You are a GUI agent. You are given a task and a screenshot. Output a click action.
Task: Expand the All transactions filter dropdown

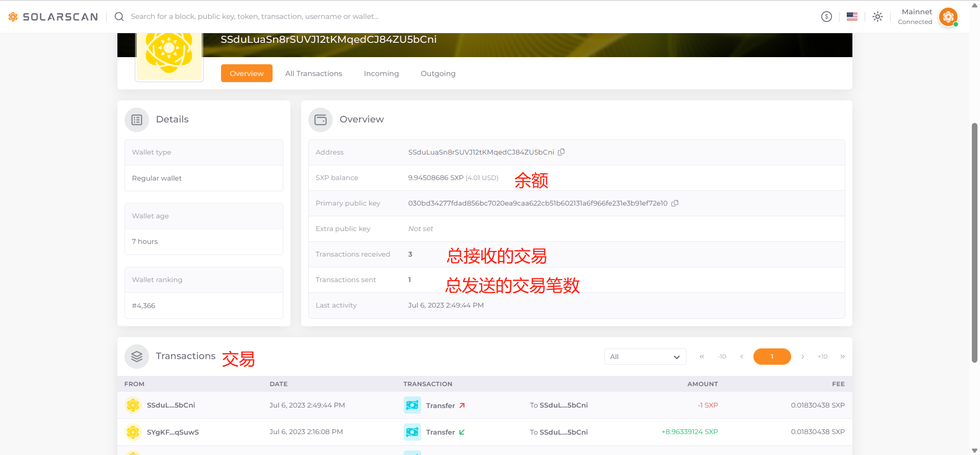pos(645,357)
